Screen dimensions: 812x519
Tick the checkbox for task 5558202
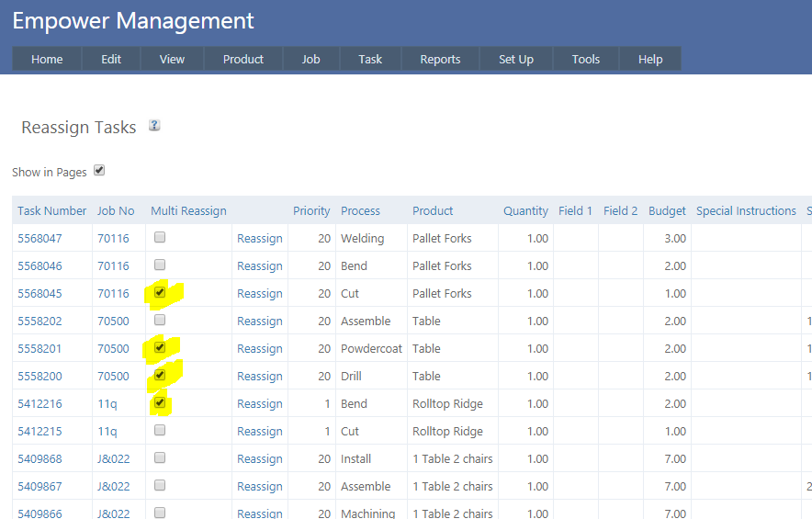pyautogui.click(x=160, y=320)
